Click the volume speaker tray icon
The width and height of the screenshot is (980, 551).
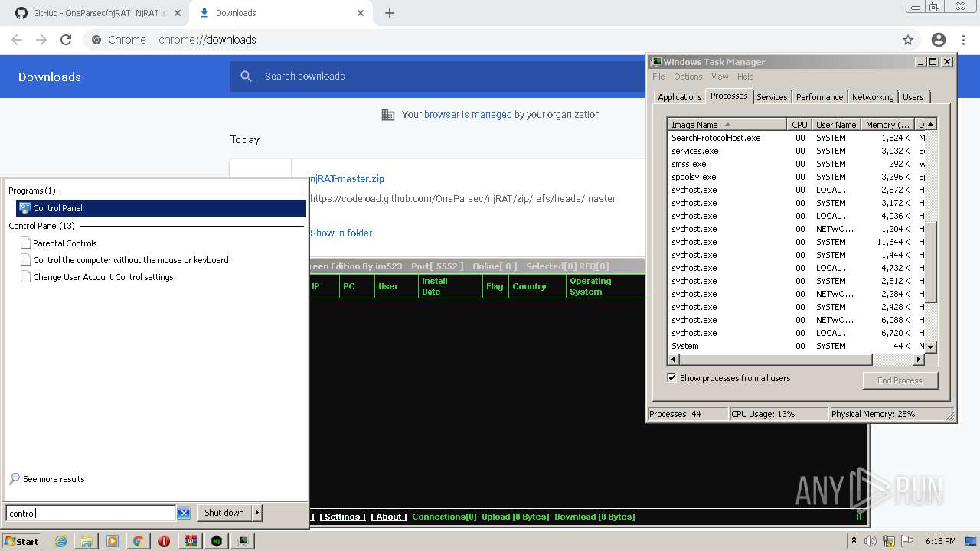point(871,541)
